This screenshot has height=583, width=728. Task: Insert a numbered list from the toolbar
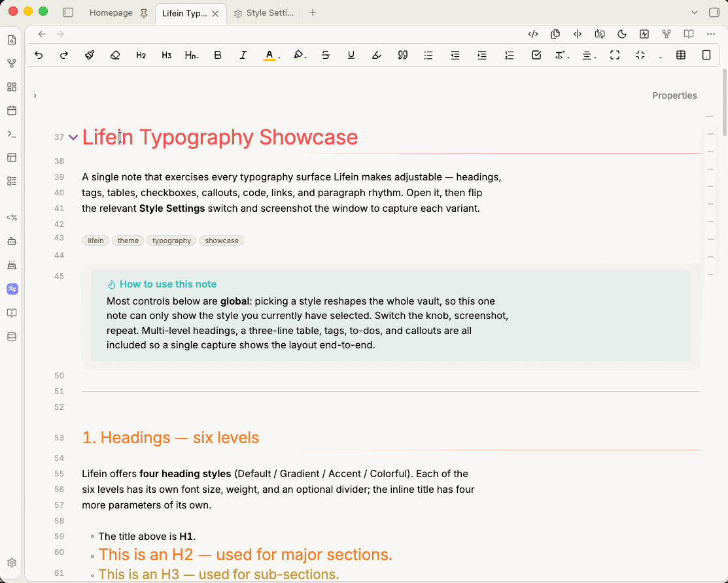[510, 55]
